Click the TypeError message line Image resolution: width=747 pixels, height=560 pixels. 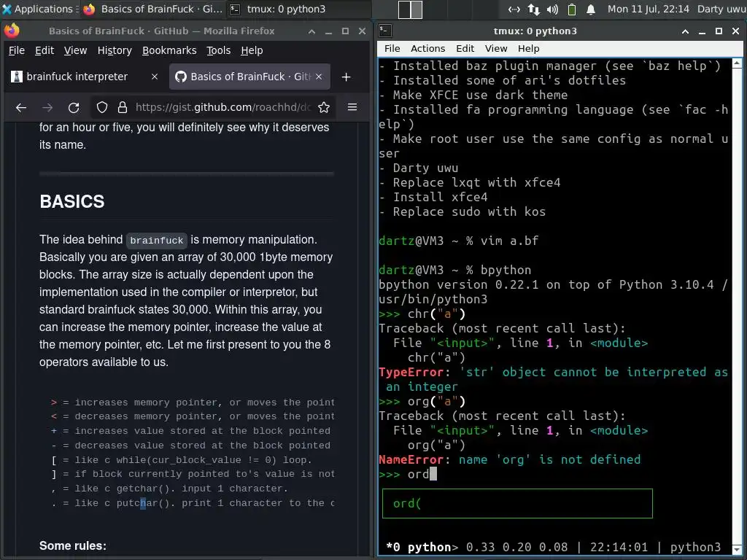click(x=553, y=379)
